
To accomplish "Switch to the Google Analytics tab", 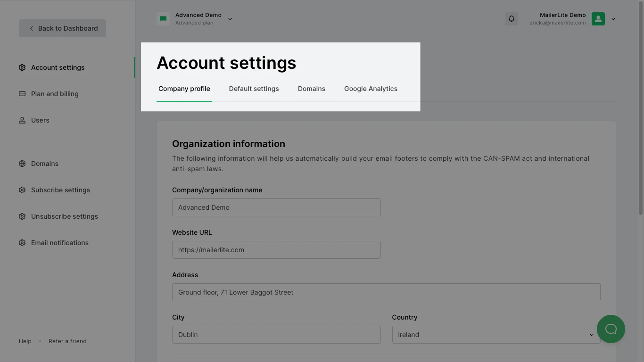I will [371, 89].
